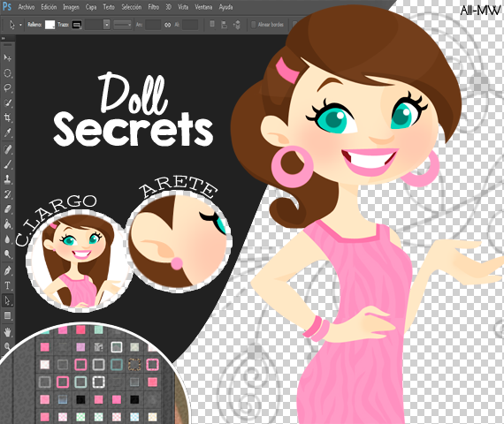504x424 pixels.
Task: Click the Al height input field
Action: click(190, 25)
